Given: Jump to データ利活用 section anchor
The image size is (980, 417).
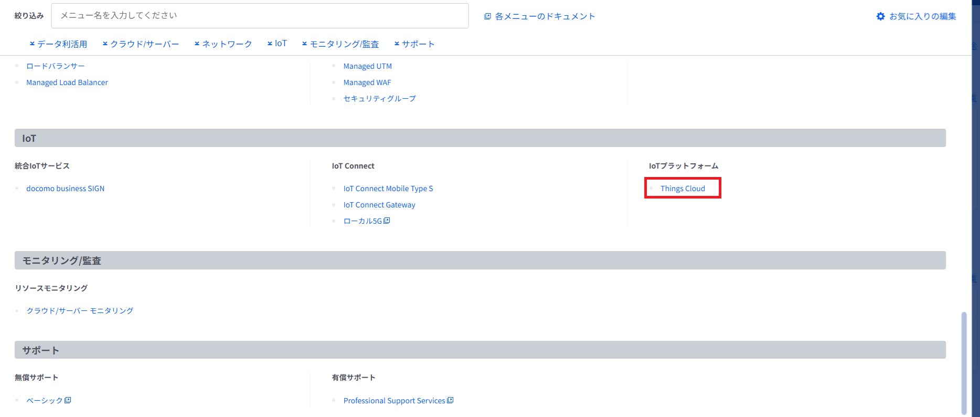Looking at the screenshot, I should click(x=58, y=44).
